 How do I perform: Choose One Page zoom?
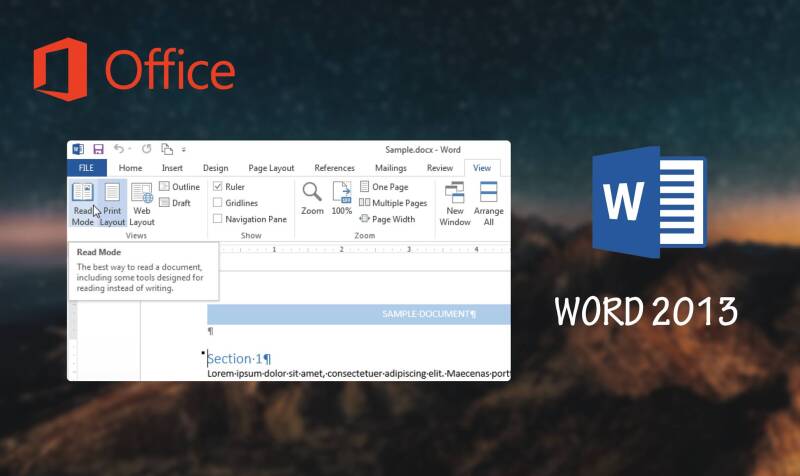click(384, 187)
